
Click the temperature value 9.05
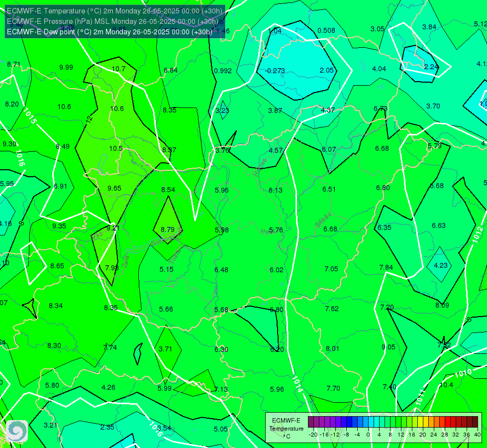389,347
